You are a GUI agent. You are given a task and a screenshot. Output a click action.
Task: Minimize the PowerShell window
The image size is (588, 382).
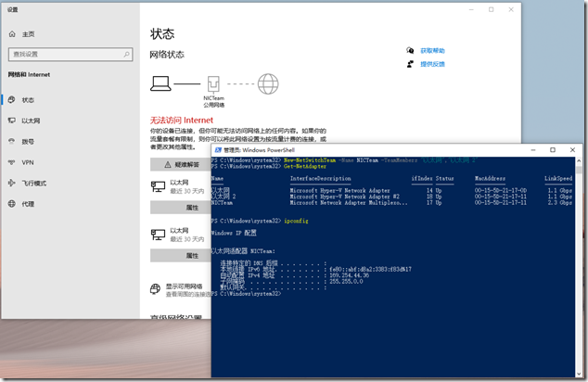click(x=533, y=150)
